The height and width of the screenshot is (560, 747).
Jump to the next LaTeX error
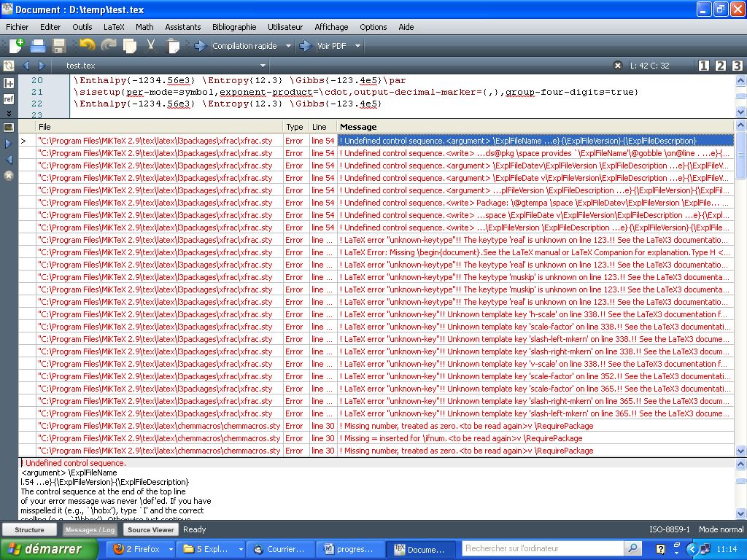pos(8,144)
